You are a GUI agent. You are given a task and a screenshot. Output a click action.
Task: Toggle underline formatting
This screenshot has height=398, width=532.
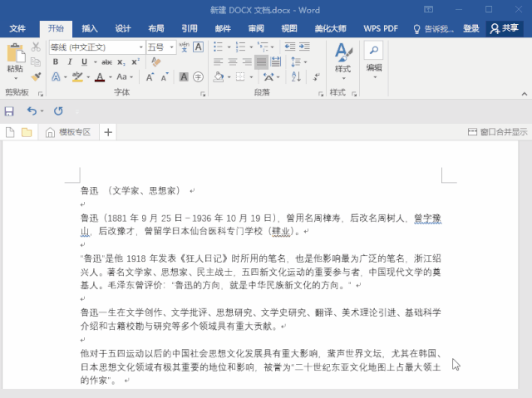point(84,61)
